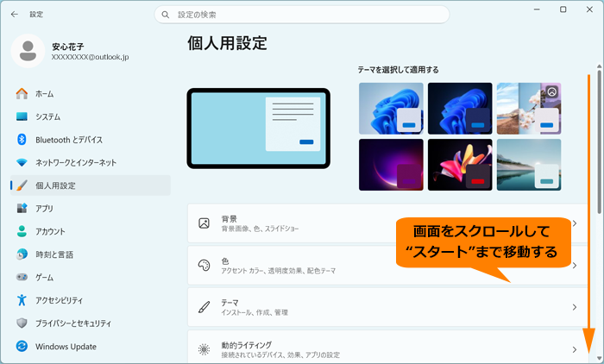
Task: Apply the dark Windows bloom theme
Action: tap(460, 108)
